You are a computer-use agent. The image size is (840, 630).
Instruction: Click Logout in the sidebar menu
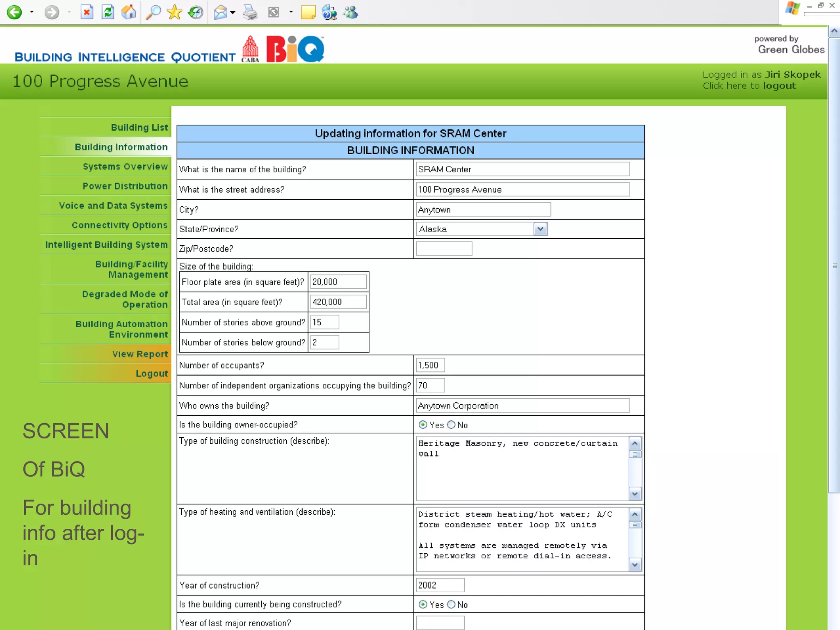[x=152, y=374]
